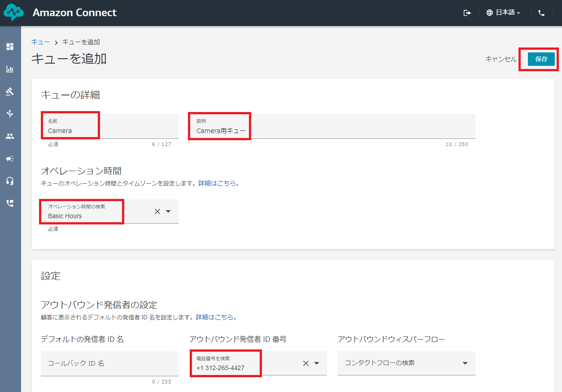Click the Basic Hours operation hours field
The image size is (562, 392).
[109, 211]
